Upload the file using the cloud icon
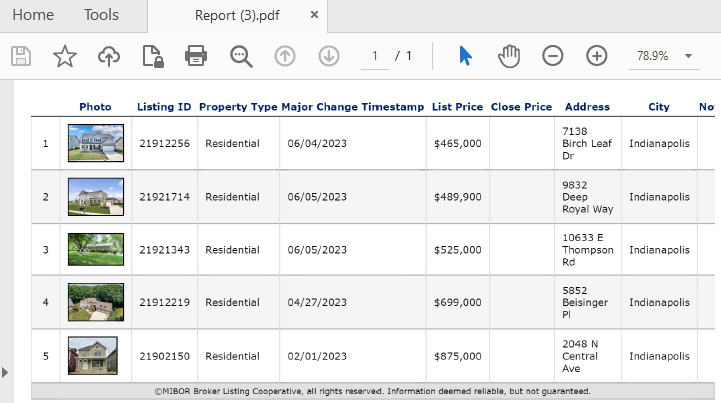Viewport: 721px width, 403px height. point(109,56)
